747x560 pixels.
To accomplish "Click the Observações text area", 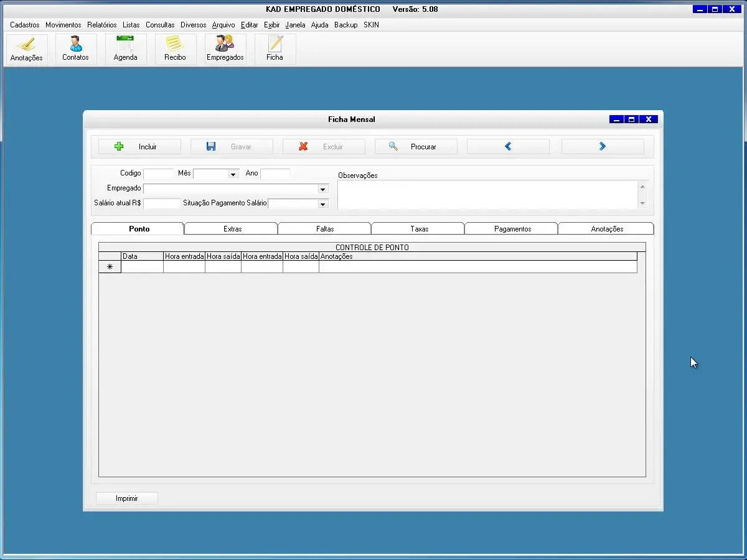I will [x=487, y=195].
